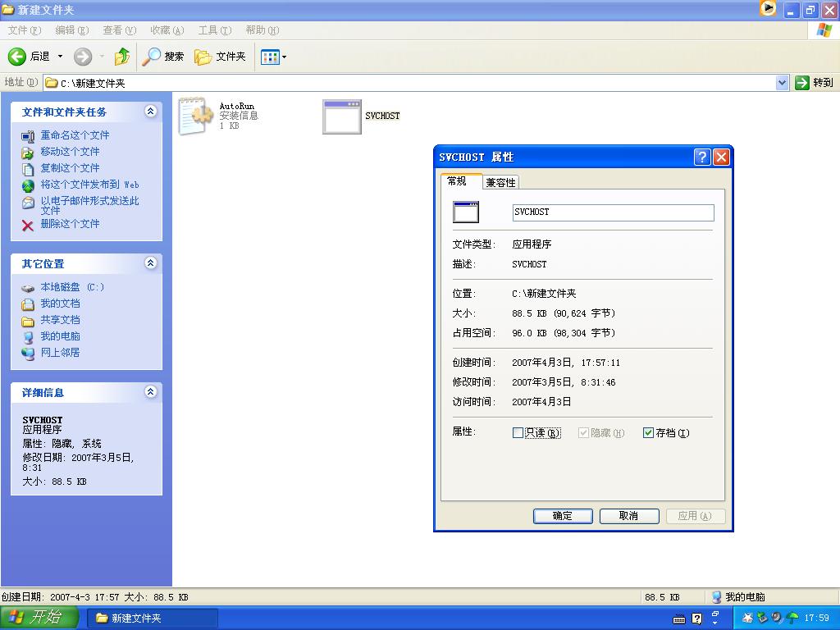Go to 我的文档 location

pyautogui.click(x=60, y=304)
